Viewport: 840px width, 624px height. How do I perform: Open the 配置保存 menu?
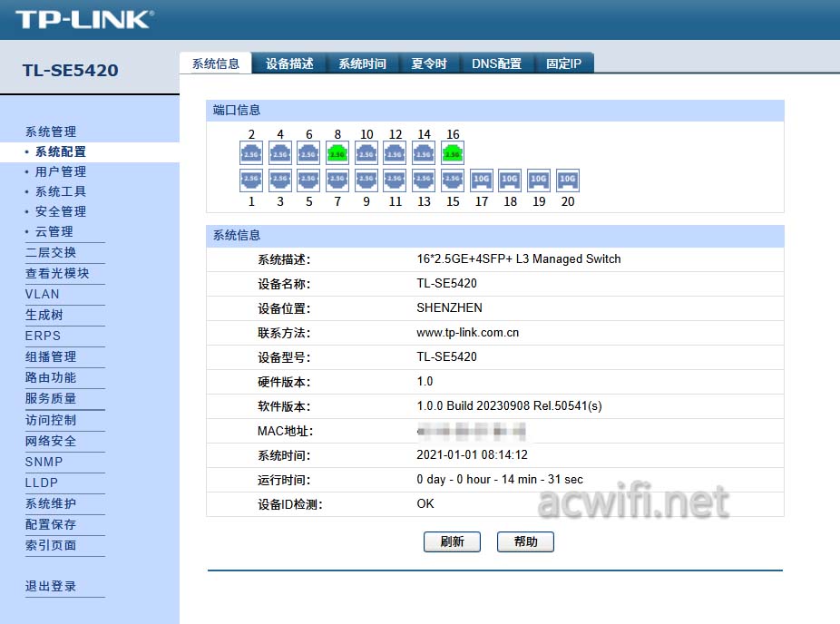tap(51, 524)
